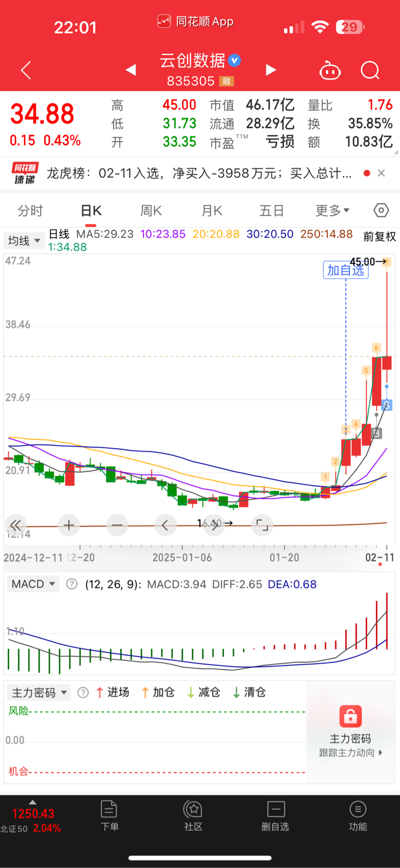
Task: Enter fullscreen chart mode icon
Action: pyautogui.click(x=262, y=525)
